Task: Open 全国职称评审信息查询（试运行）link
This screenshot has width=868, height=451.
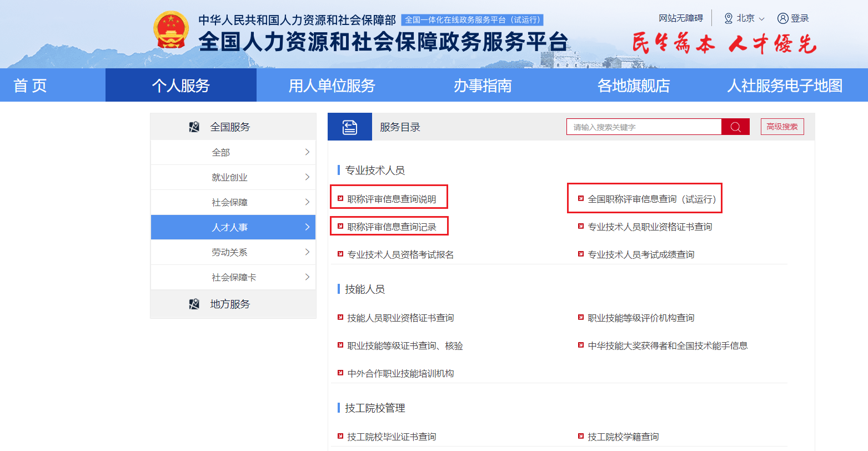Action: tap(654, 199)
